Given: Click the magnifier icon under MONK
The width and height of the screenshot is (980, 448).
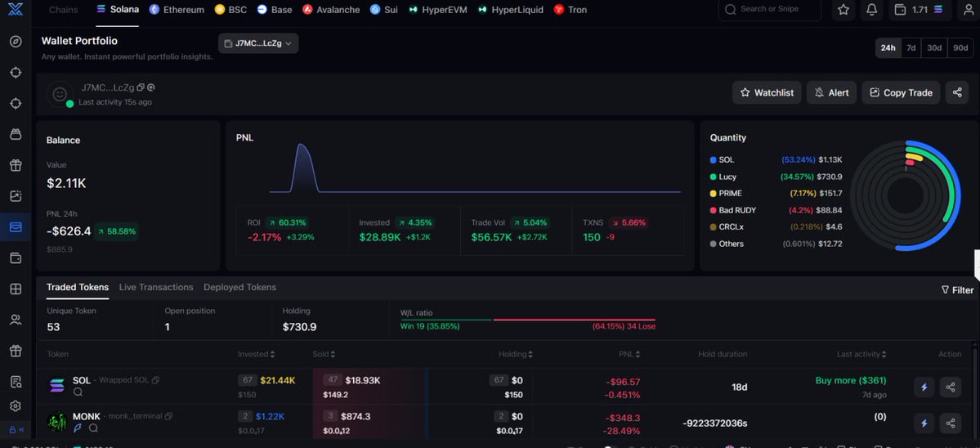Looking at the screenshot, I should [93, 428].
